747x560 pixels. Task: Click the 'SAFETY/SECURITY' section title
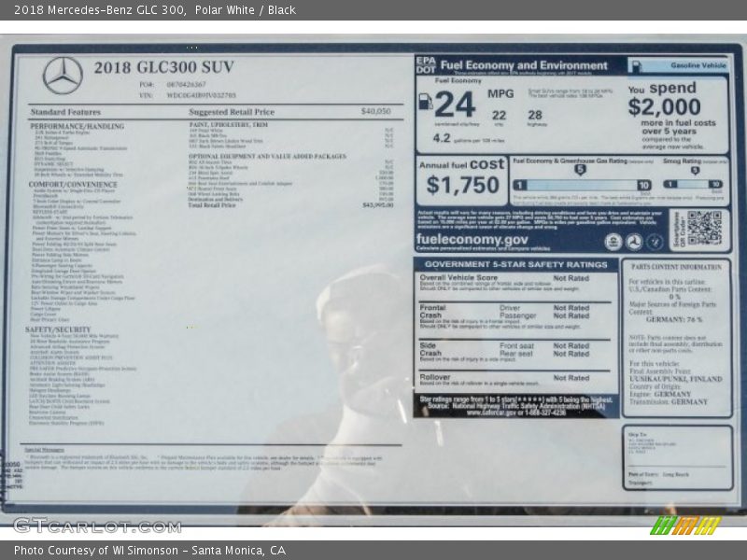(58, 329)
